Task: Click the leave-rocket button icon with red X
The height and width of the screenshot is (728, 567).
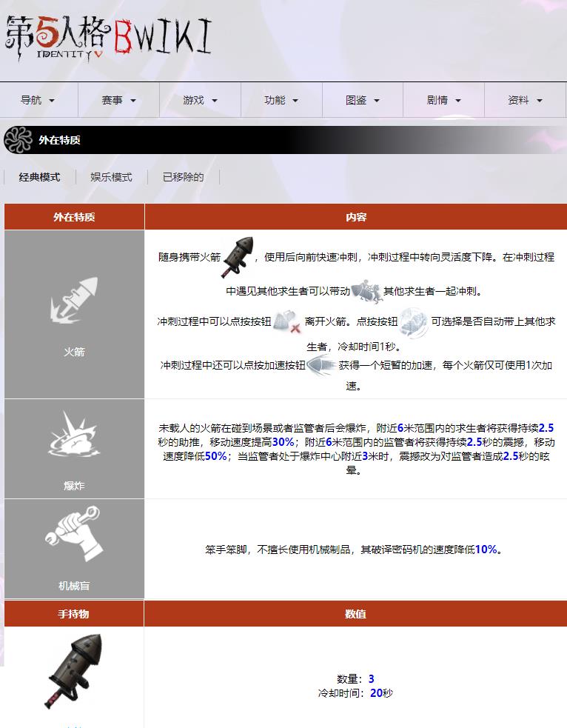Action: (x=287, y=321)
